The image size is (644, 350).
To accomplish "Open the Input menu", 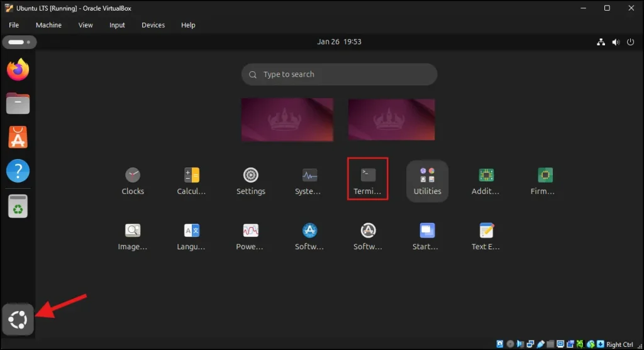I will click(x=117, y=25).
